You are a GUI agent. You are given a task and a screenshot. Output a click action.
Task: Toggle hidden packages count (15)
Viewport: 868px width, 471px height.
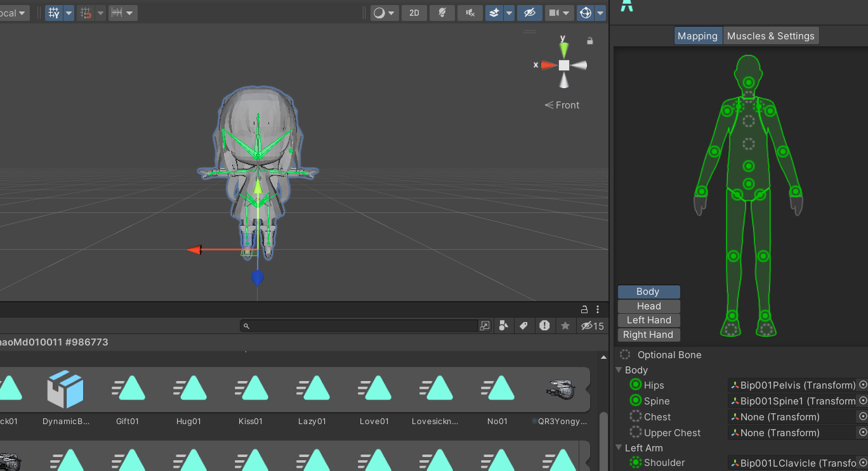click(592, 326)
